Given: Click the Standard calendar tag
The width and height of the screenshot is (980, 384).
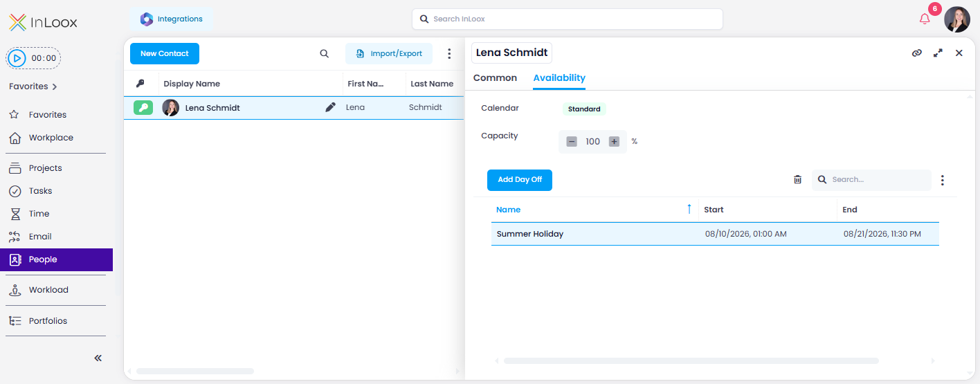Looking at the screenshot, I should point(584,109).
